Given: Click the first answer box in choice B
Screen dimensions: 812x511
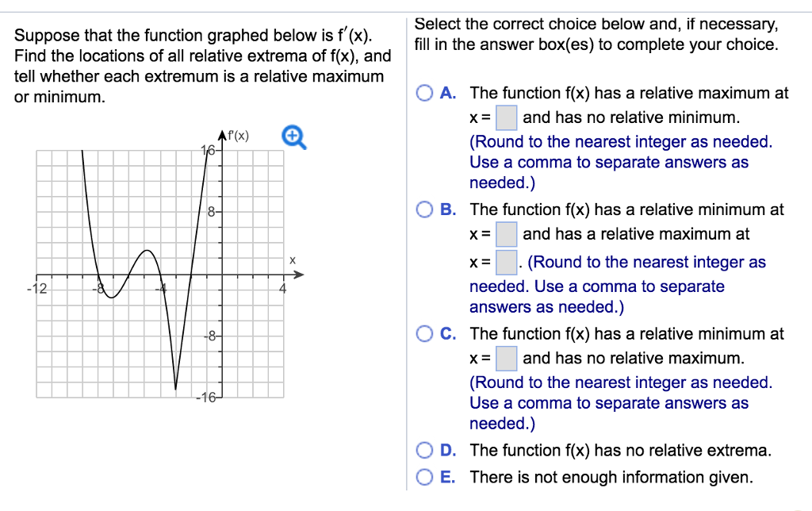Looking at the screenshot, I should (507, 233).
